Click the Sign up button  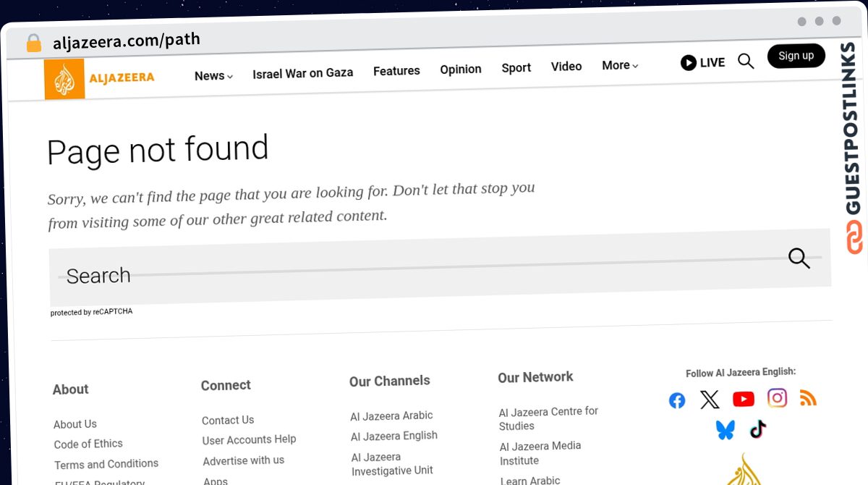point(796,56)
